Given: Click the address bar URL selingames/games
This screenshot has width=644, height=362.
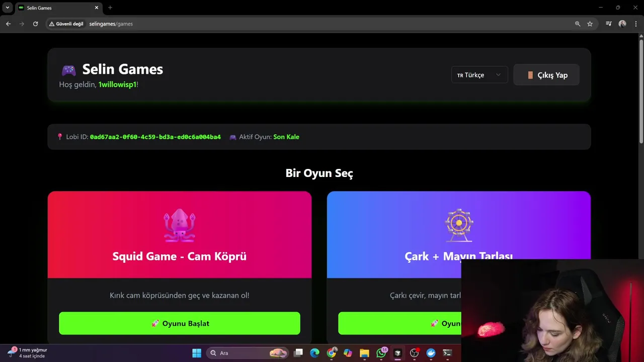Looking at the screenshot, I should pos(111,24).
